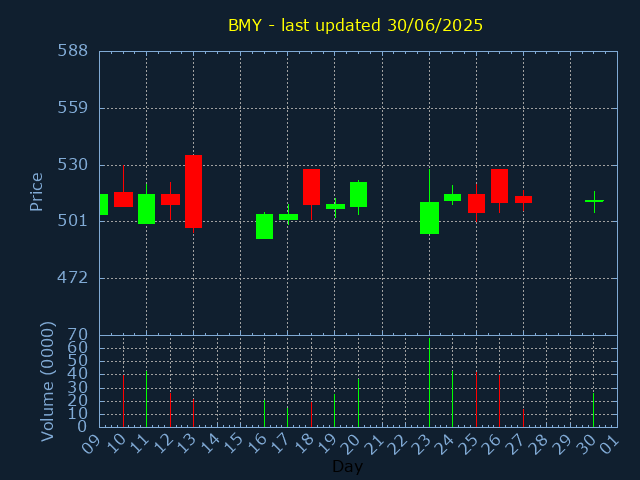Click the 0 volume axis label
Image resolution: width=640 pixels, height=480 pixels.
click(82, 427)
